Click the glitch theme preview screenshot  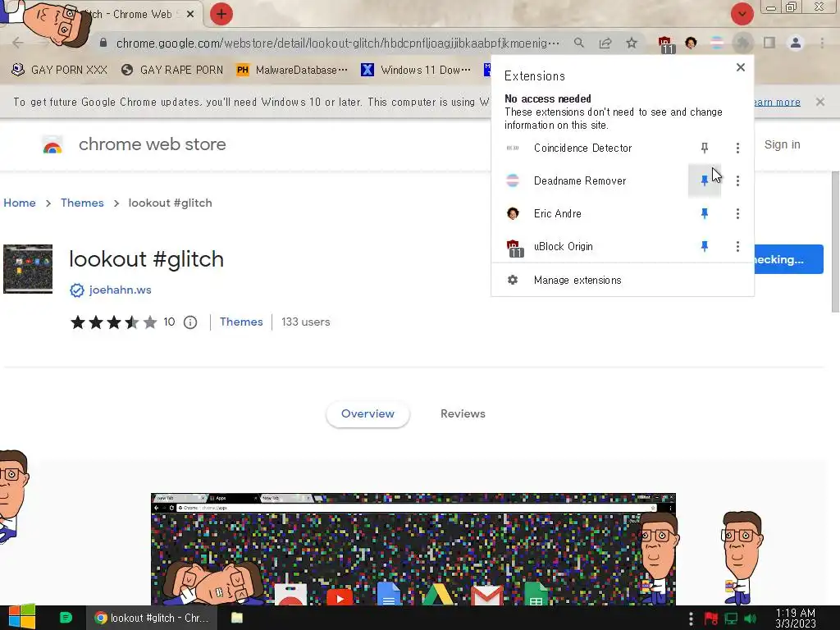(x=413, y=549)
